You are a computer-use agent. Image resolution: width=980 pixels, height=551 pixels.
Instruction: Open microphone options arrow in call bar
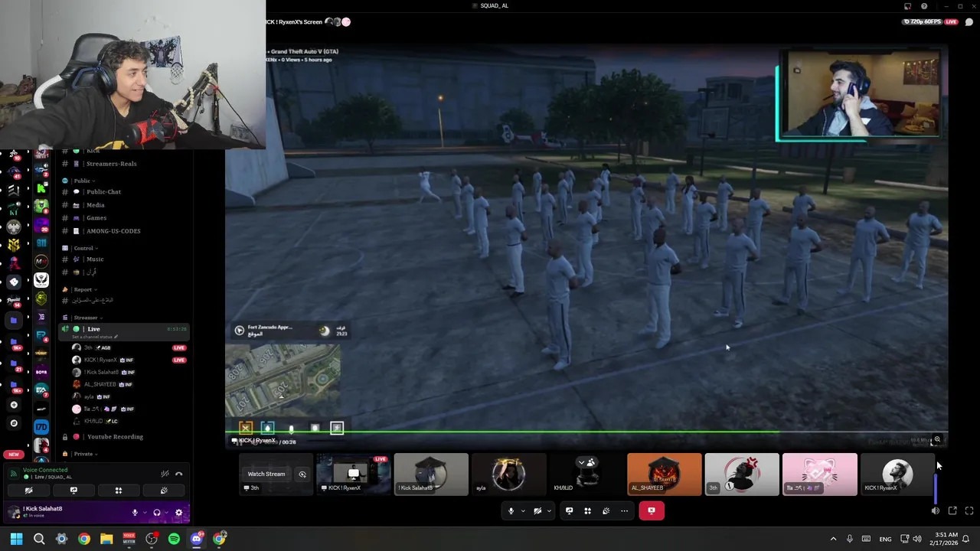[523, 511]
